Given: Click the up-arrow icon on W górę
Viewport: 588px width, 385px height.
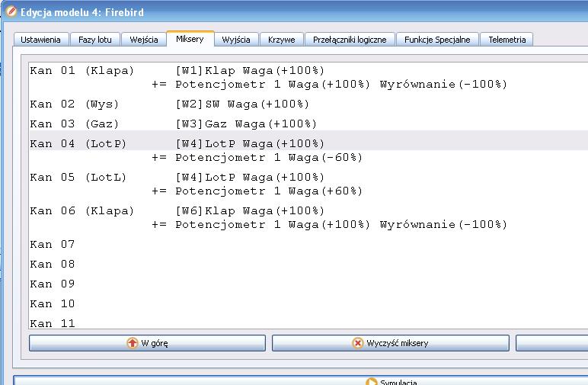Looking at the screenshot, I should coord(132,343).
